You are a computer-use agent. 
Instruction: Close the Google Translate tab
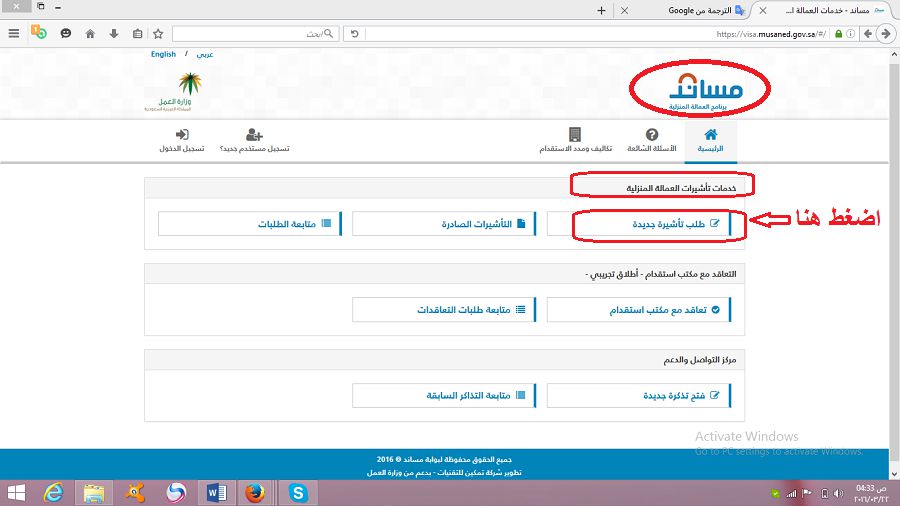pyautogui.click(x=624, y=10)
